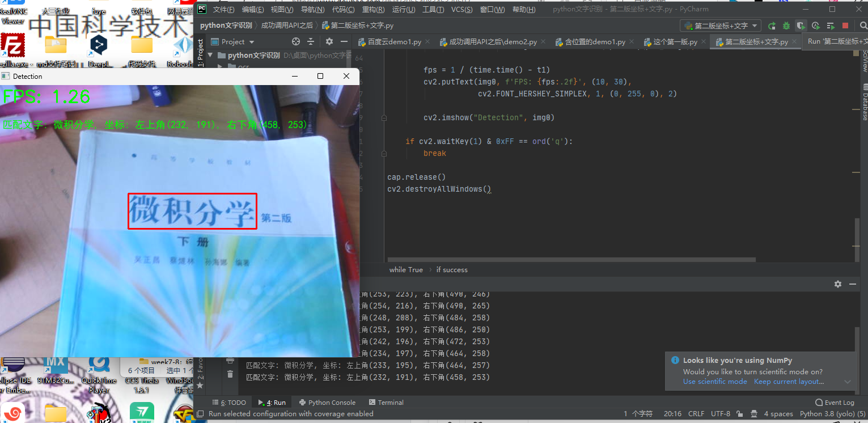This screenshot has height=423, width=868.
Task: Open the FileZilla desktop shortcut
Action: pos(14,50)
